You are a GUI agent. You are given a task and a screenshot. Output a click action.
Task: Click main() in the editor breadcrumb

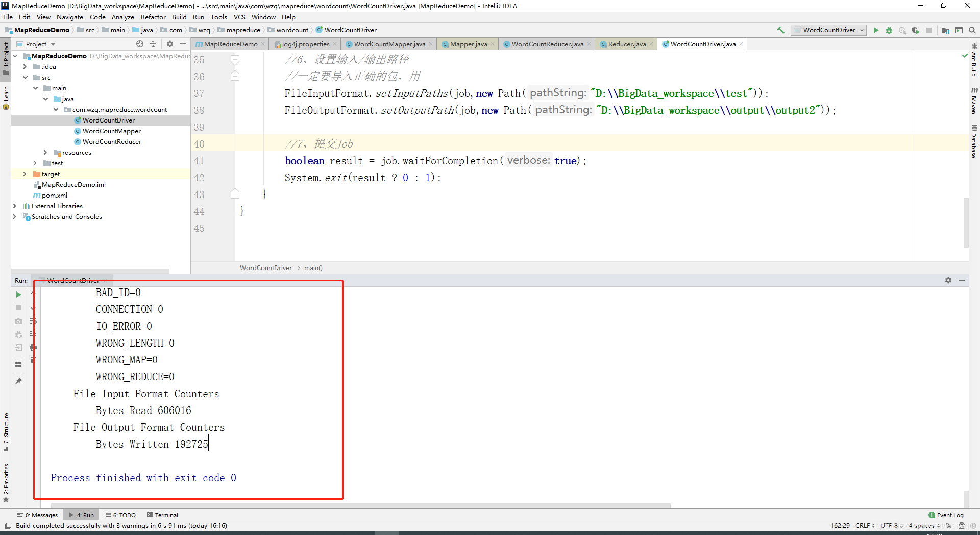313,268
